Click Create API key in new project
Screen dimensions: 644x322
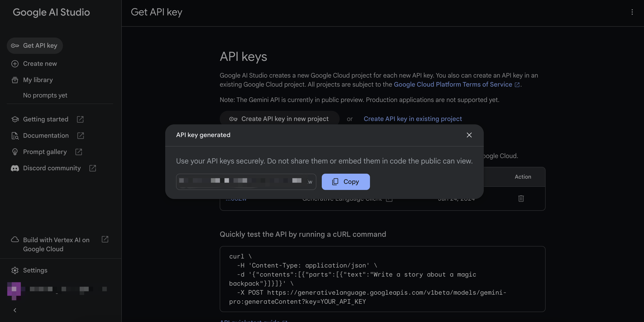279,119
